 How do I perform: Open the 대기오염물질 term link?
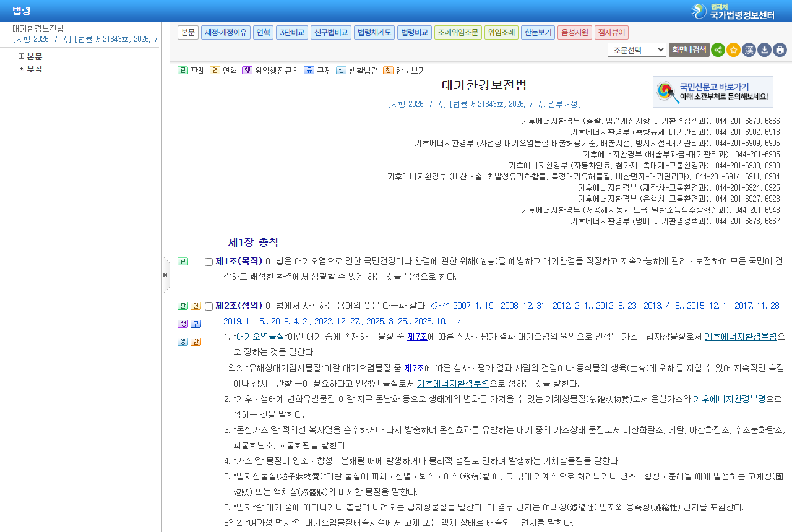(x=260, y=337)
